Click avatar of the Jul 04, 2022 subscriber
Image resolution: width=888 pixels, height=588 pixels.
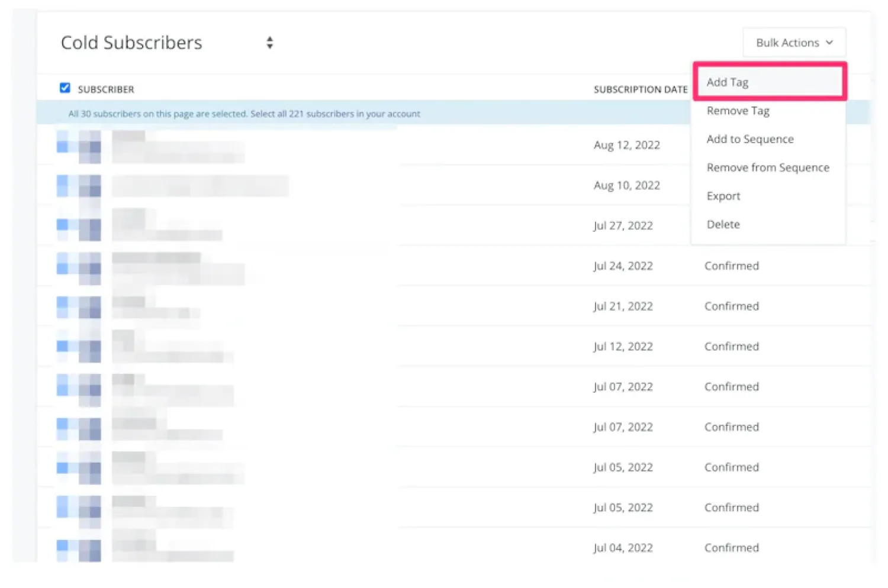(x=89, y=548)
